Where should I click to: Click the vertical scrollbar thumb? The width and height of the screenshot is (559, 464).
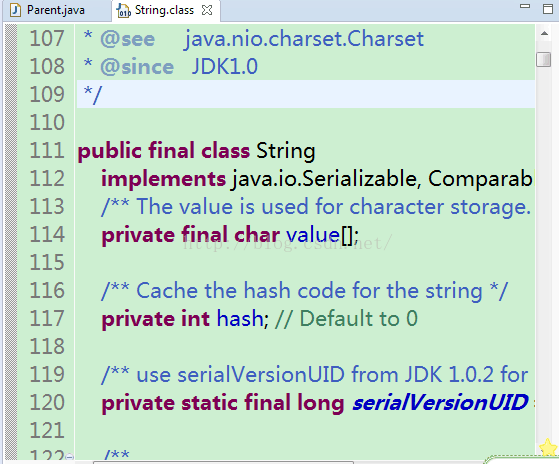click(x=544, y=59)
